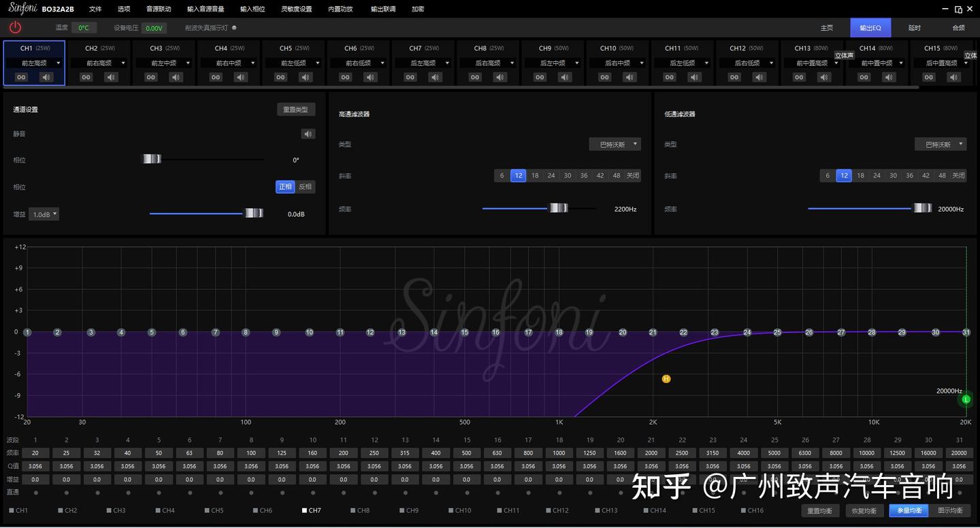Mute CH1 with its speaker icon

coord(46,77)
